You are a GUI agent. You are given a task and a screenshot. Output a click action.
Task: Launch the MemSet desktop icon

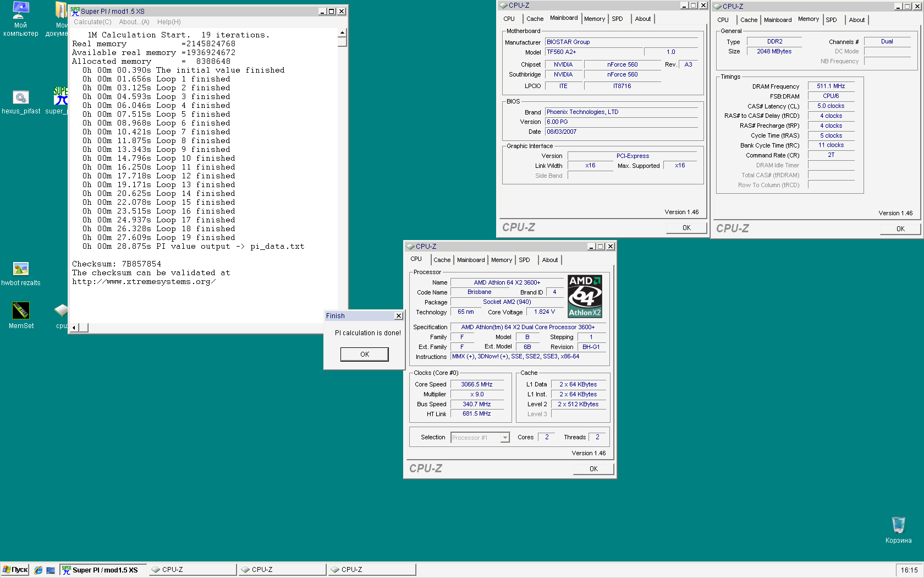[20, 310]
